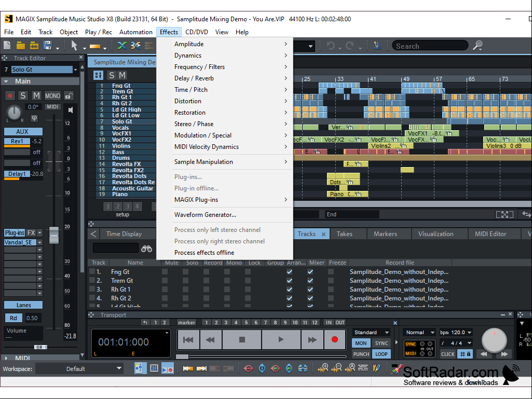
Task: Click the magnifying glass search icon
Action: coord(478,46)
